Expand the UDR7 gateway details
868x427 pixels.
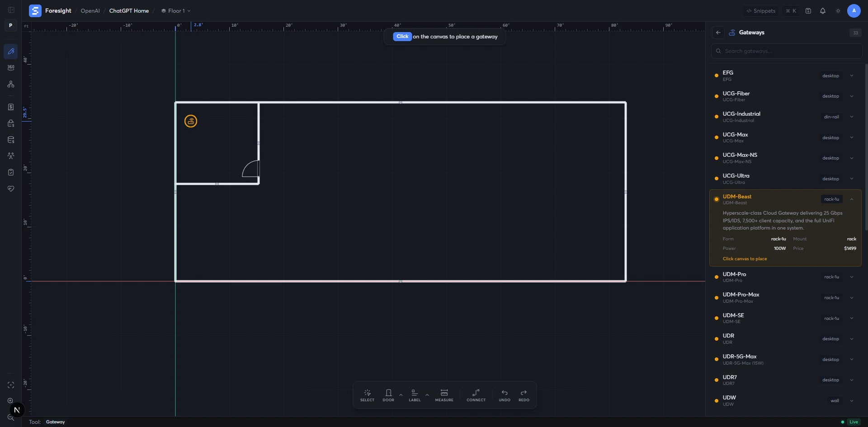[852, 380]
